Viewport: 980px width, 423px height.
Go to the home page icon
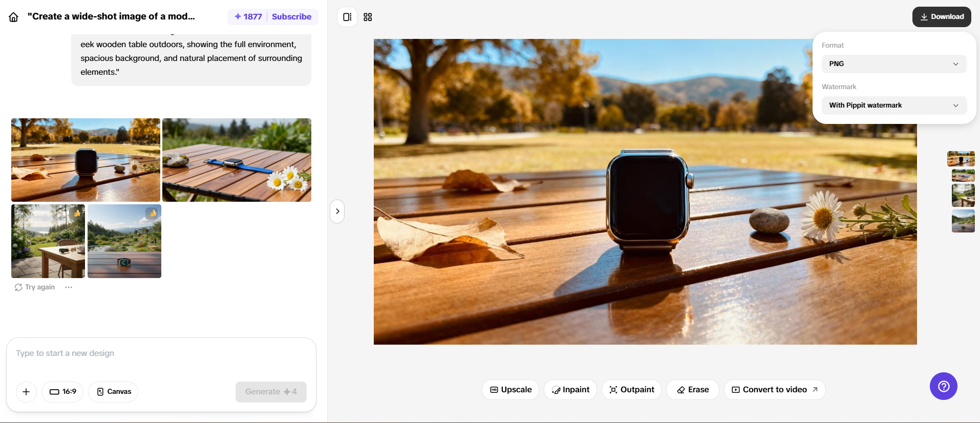14,17
